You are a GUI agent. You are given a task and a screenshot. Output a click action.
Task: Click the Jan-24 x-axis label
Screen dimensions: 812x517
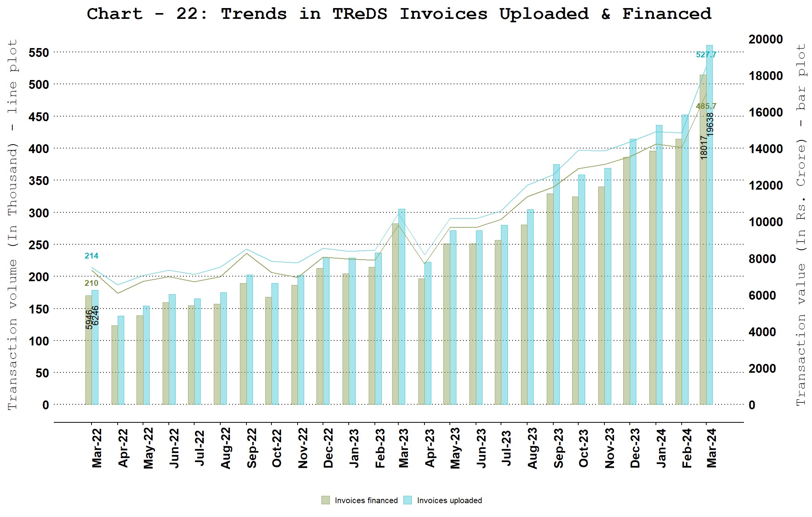[x=661, y=448]
